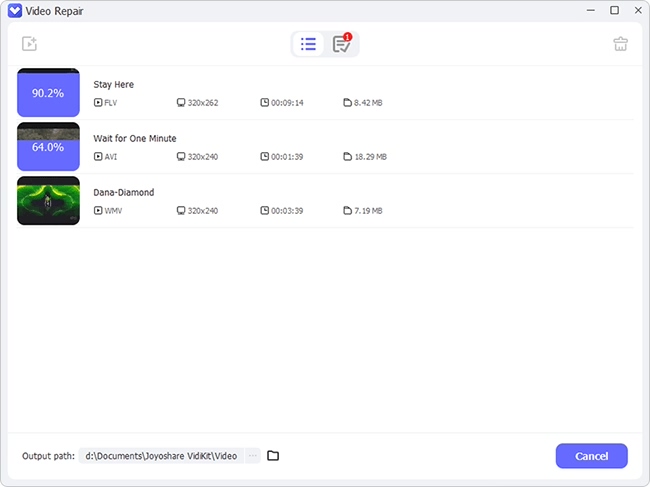Select the Wait for One Minute thumbnail

pos(48,146)
